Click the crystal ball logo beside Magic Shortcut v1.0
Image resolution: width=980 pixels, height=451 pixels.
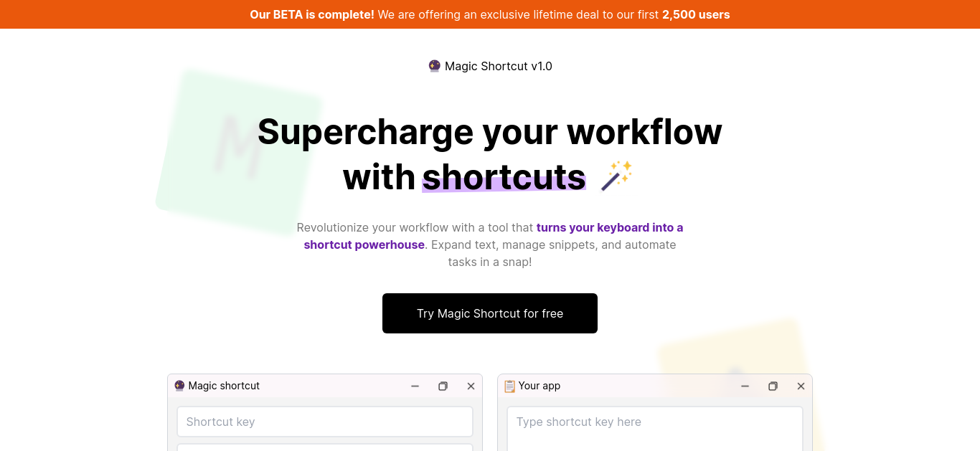point(434,66)
